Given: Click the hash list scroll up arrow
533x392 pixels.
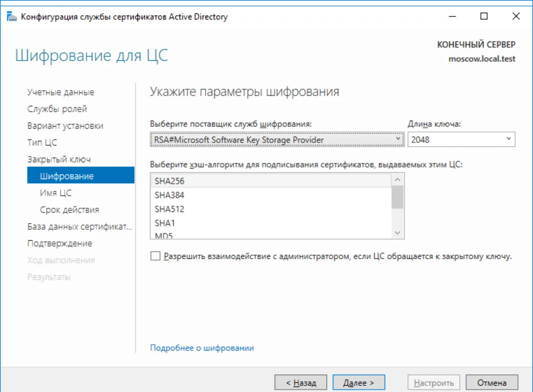Looking at the screenshot, I should click(397, 180).
